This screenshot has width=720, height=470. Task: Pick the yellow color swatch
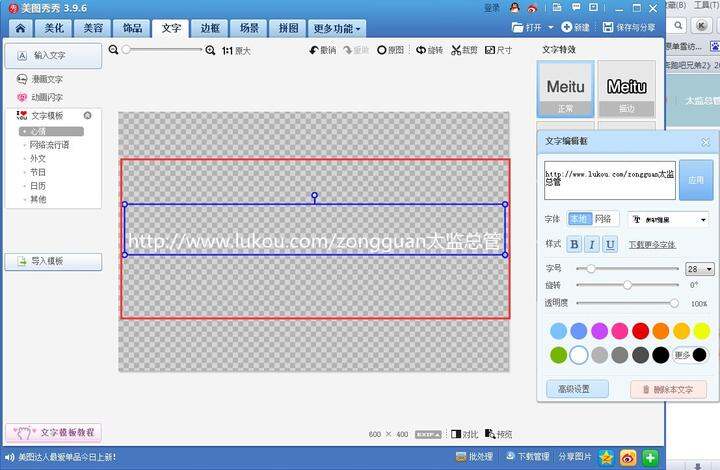pos(701,331)
